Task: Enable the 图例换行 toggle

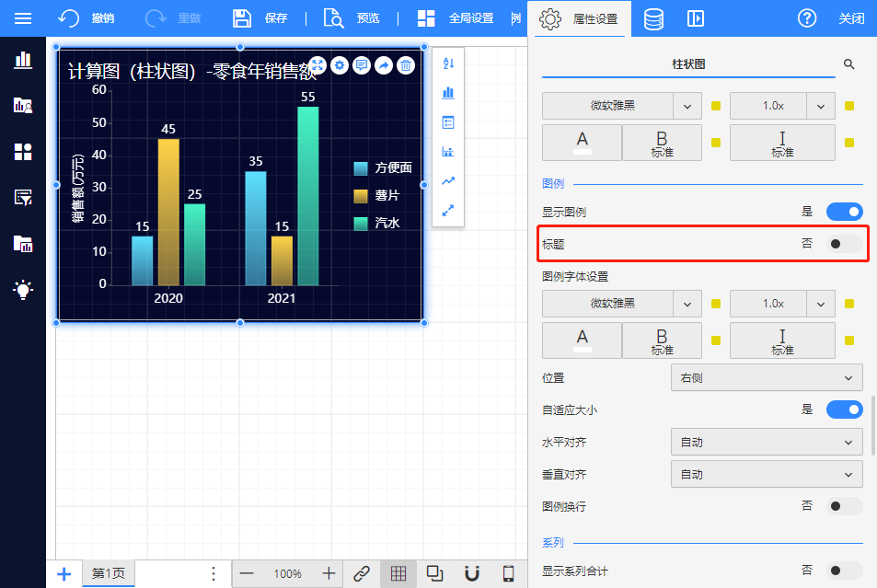Action: tap(844, 506)
